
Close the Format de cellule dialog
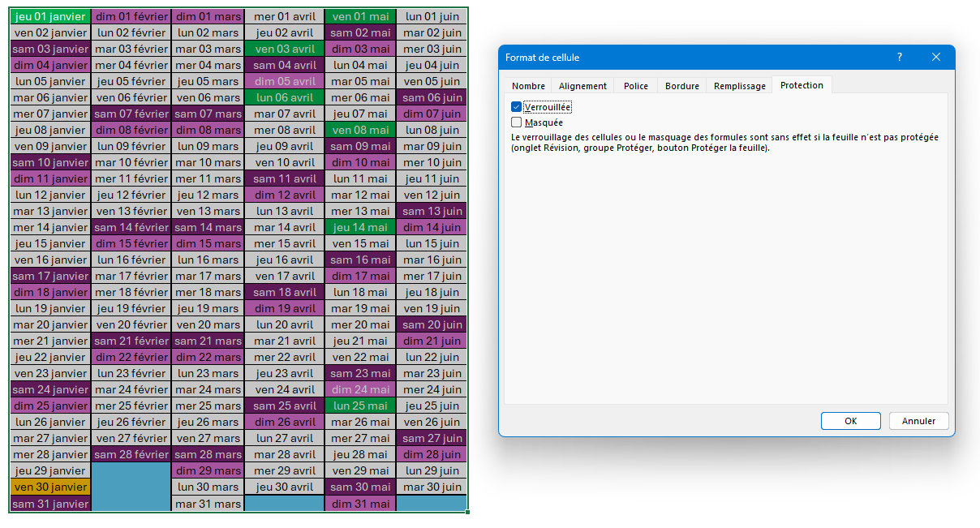coord(936,58)
